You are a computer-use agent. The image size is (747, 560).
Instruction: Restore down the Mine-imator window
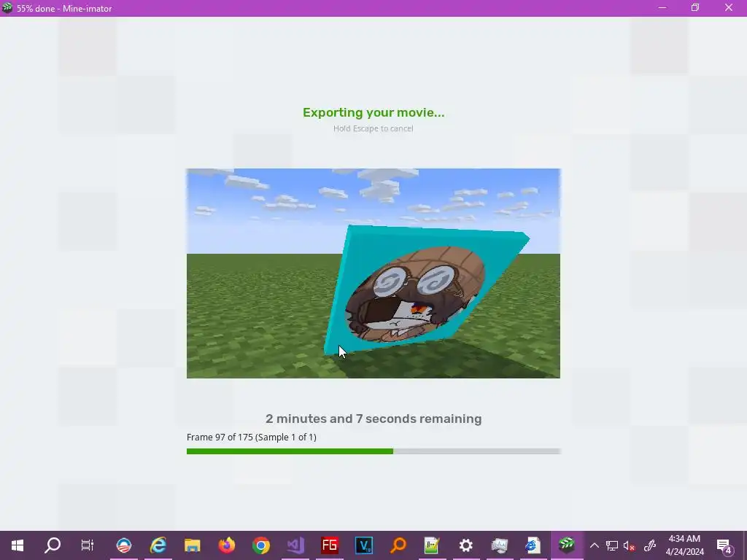click(x=695, y=8)
